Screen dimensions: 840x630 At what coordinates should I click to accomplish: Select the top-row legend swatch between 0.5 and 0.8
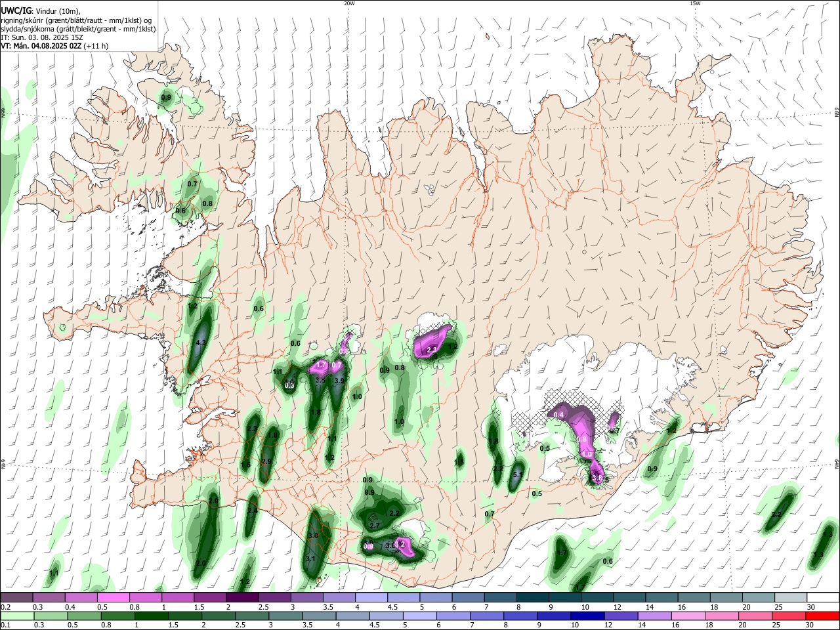tap(113, 597)
